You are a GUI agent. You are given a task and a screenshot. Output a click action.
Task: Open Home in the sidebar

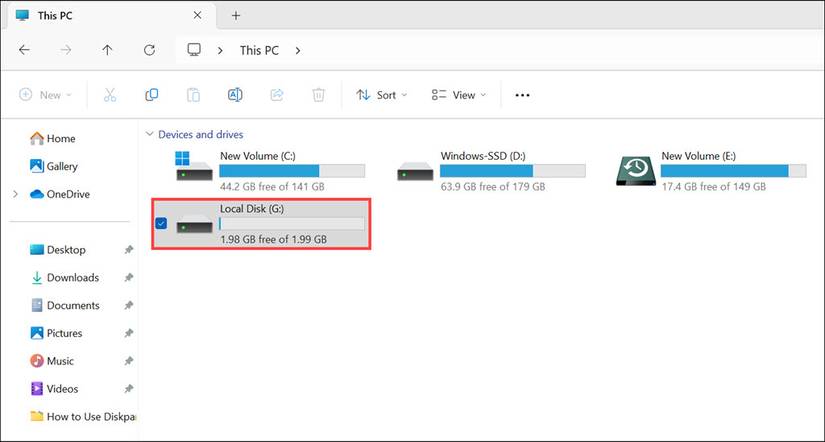pos(53,138)
